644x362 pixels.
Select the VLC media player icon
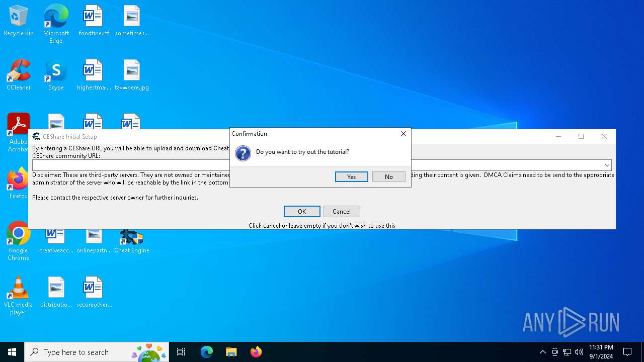click(19, 296)
